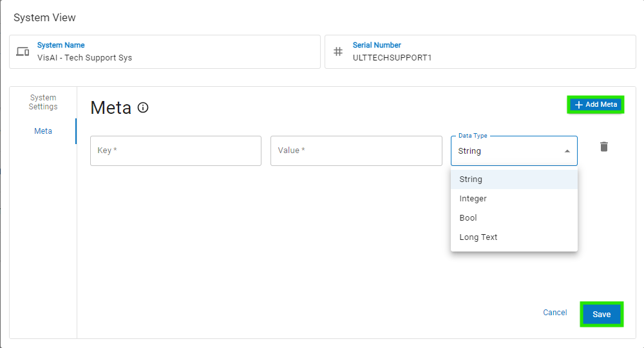
Task: Open the Meta info tooltip icon
Action: coord(143,107)
